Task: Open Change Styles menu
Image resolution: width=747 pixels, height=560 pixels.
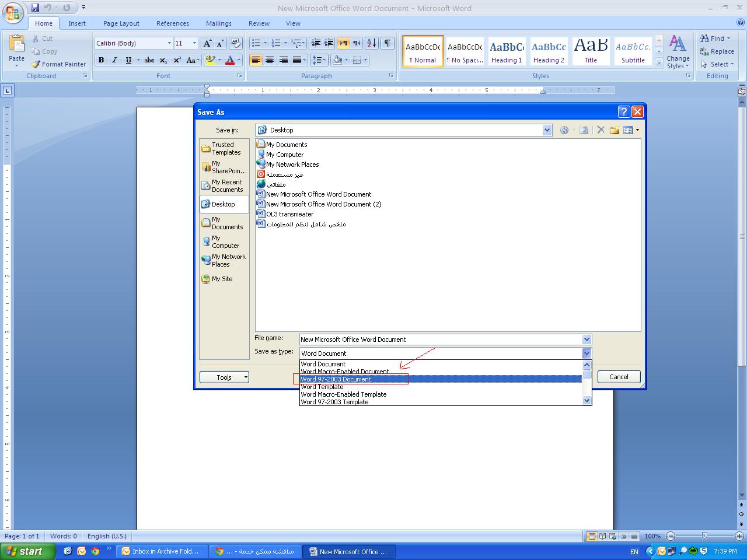Action: [x=678, y=51]
